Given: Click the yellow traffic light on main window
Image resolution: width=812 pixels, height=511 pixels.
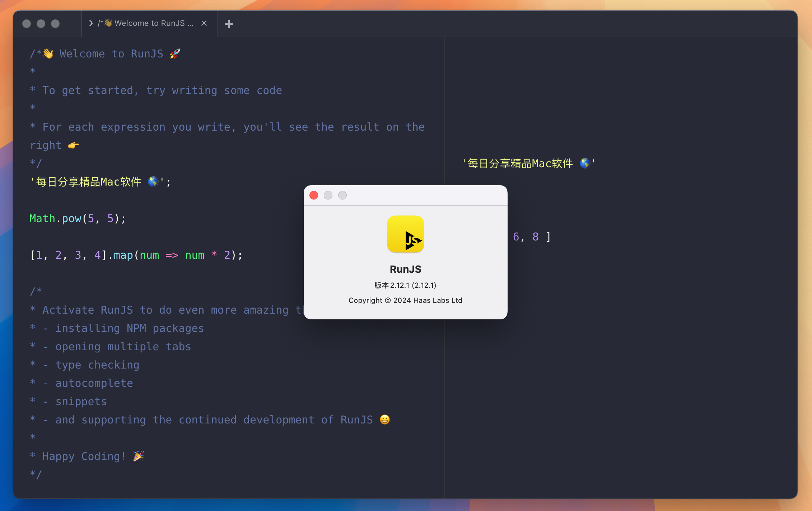Looking at the screenshot, I should coord(39,24).
